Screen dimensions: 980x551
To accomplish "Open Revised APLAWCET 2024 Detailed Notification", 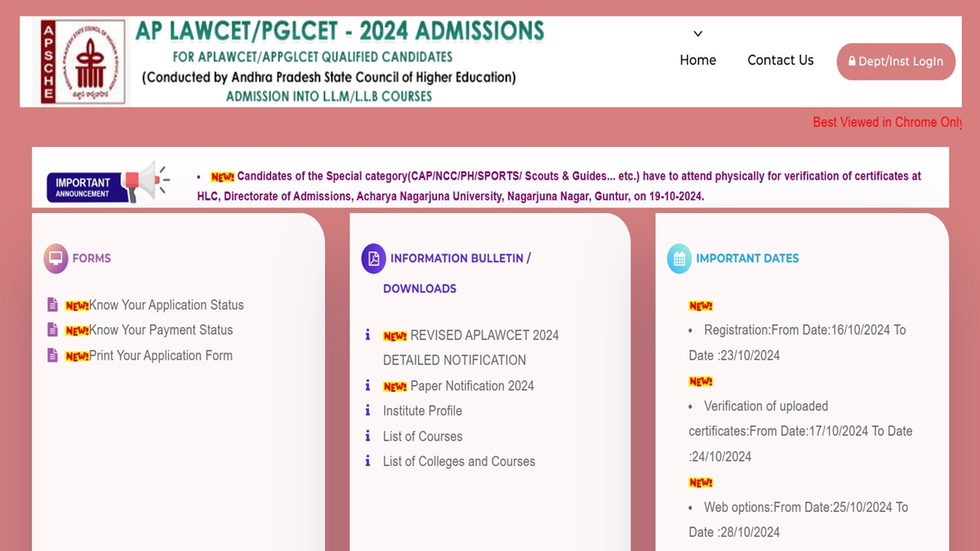I will 471,348.
